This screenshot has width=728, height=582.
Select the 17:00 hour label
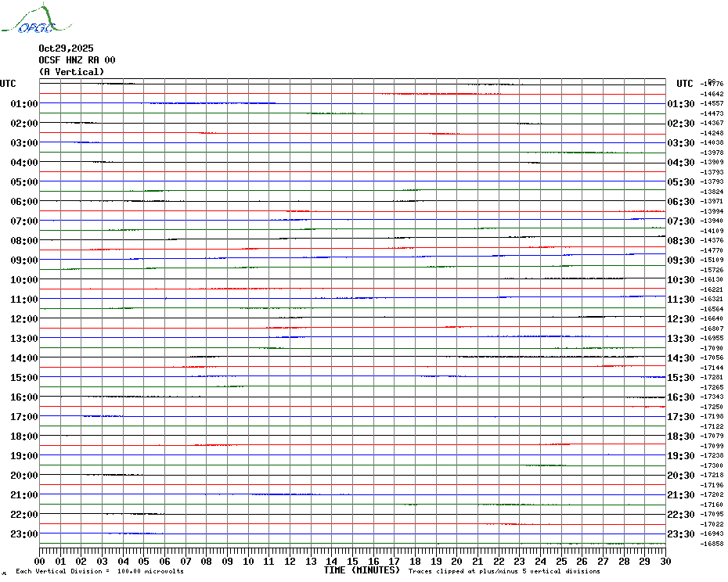[24, 417]
